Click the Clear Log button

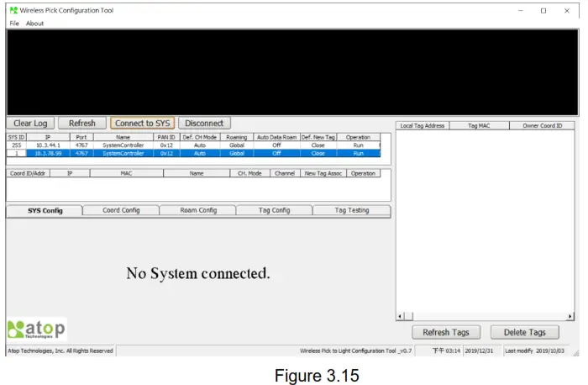(30, 123)
